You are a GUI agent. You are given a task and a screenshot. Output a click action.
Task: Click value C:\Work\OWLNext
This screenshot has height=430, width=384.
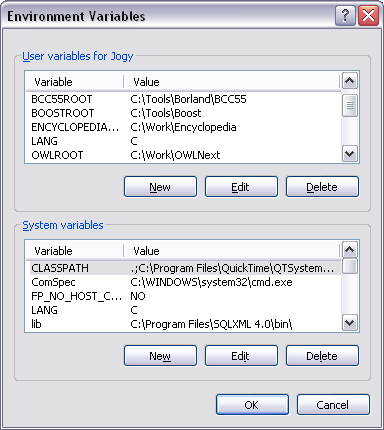[x=175, y=155]
